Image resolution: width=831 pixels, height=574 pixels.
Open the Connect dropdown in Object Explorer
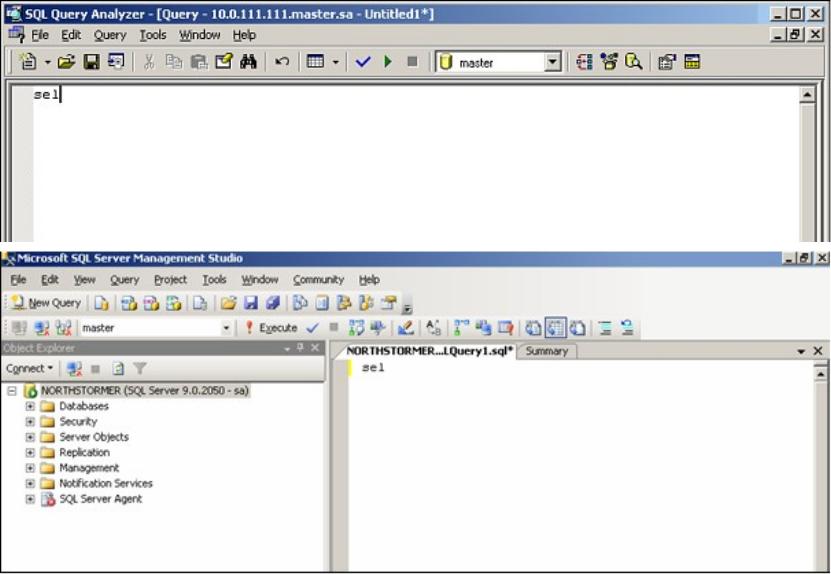[x=30, y=368]
